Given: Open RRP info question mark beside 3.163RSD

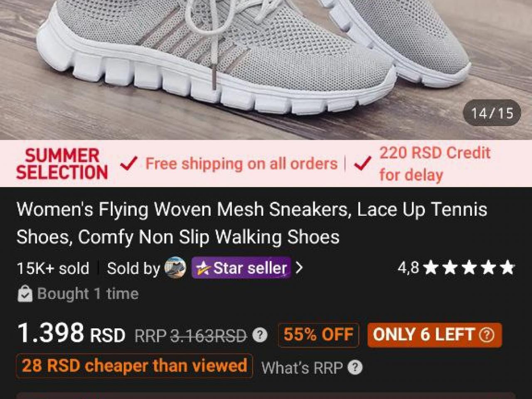Looking at the screenshot, I should point(260,335).
